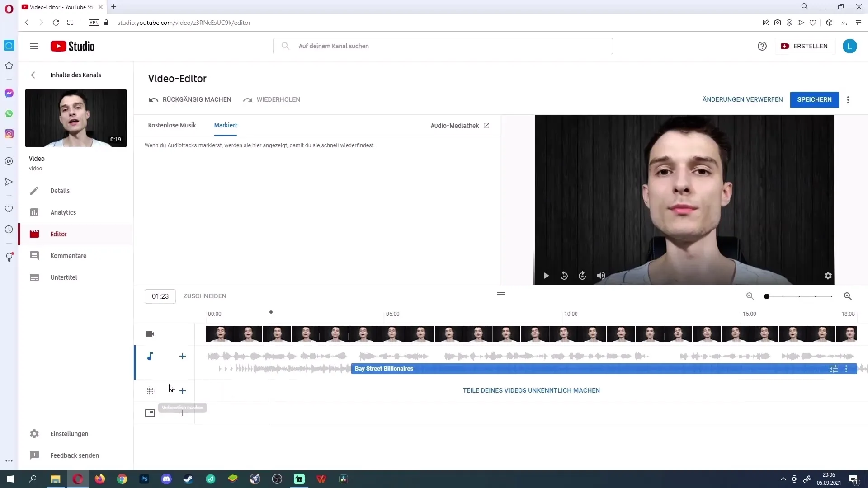
Task: Click the YouTube Studio logo
Action: (72, 46)
